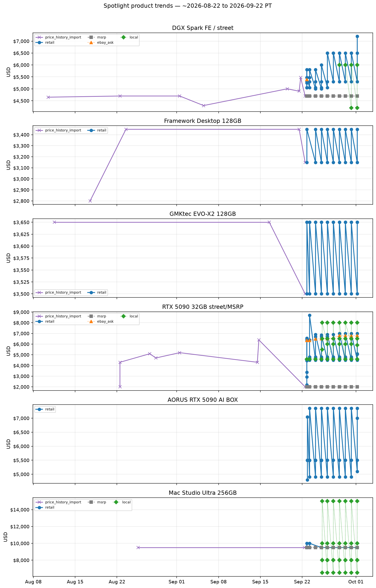Screen dimensions: 376x588
Task: Click 'local' in the RTX 5090 32GB legend
Action: (x=134, y=316)
